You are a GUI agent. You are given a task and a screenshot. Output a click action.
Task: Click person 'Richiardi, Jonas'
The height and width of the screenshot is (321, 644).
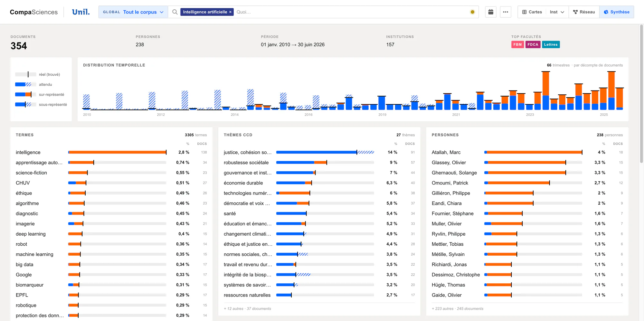pyautogui.click(x=449, y=264)
